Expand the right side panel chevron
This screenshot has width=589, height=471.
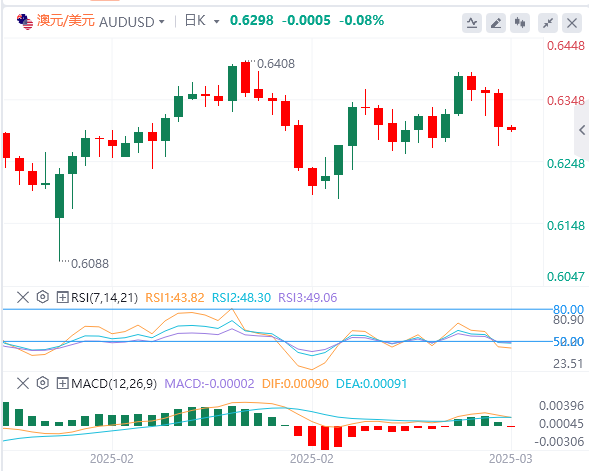click(582, 130)
